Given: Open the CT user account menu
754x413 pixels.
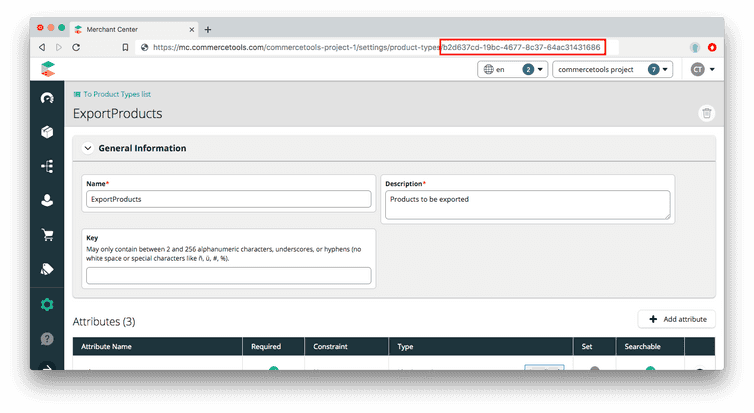Looking at the screenshot, I should 701,70.
